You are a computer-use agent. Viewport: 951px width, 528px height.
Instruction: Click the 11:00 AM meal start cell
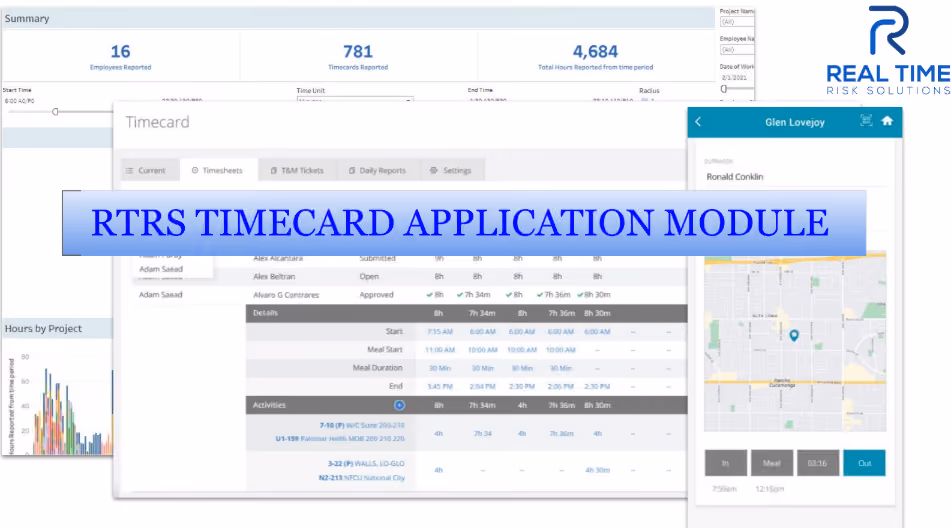(440, 350)
